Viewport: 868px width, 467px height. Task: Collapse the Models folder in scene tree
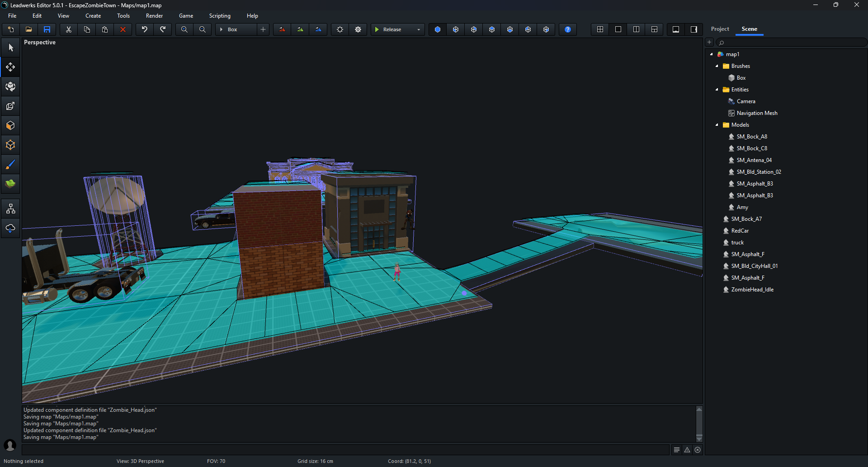click(x=717, y=125)
